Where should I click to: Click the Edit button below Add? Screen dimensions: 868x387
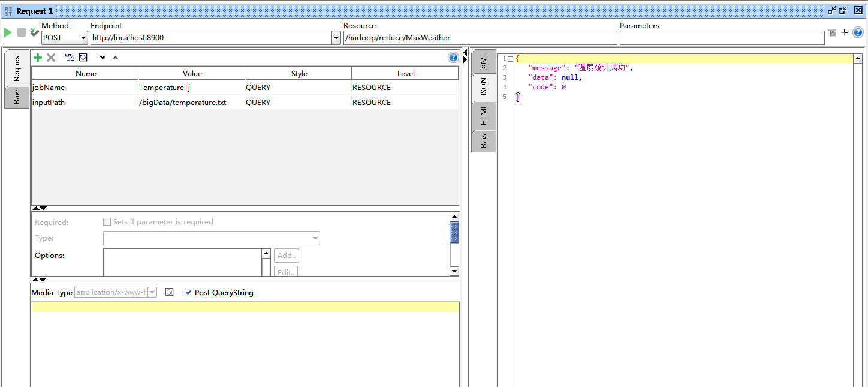click(286, 271)
